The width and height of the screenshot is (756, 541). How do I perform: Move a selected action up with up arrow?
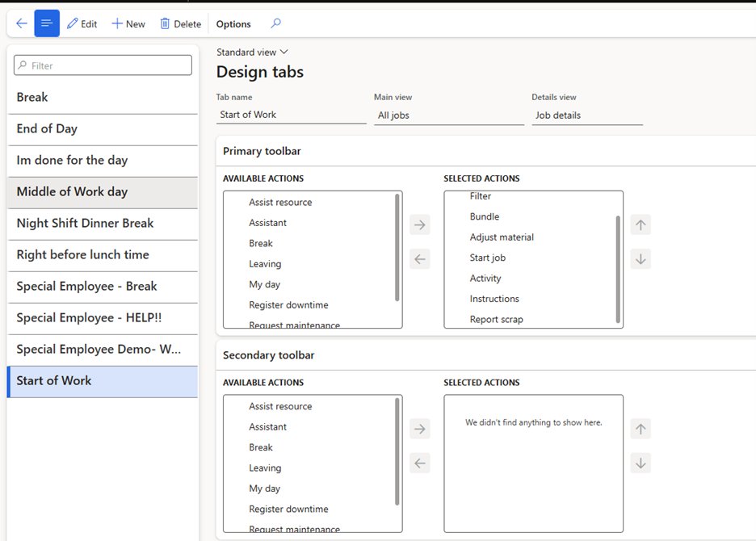[x=640, y=224]
